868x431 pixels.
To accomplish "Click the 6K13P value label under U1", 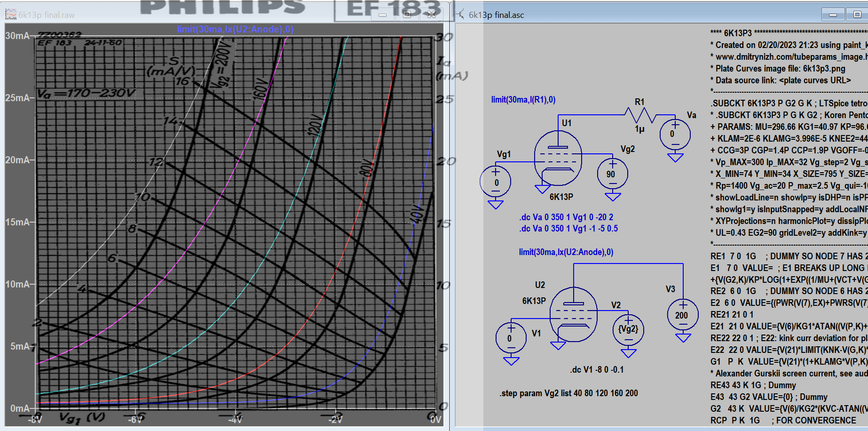I will (x=561, y=197).
